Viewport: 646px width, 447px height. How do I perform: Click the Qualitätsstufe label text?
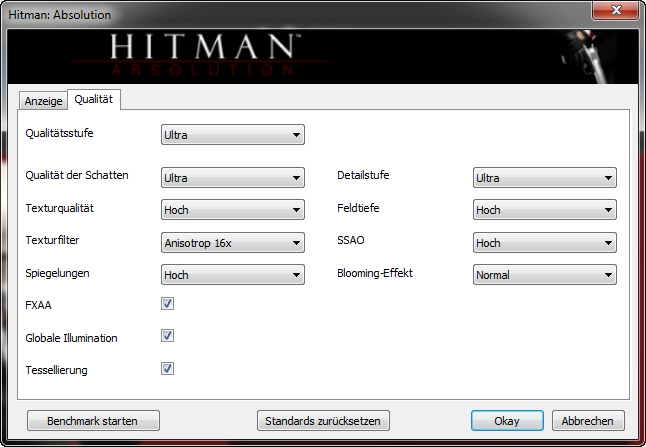pyautogui.click(x=59, y=133)
